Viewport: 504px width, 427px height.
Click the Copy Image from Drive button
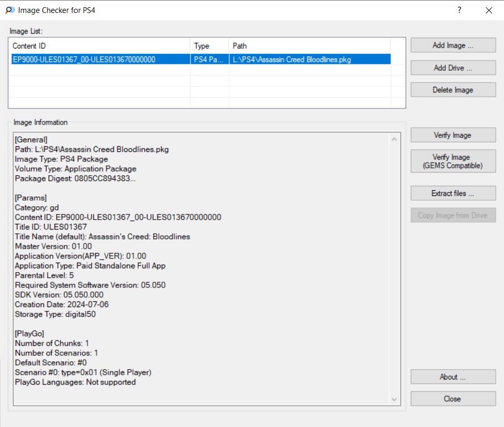click(453, 216)
